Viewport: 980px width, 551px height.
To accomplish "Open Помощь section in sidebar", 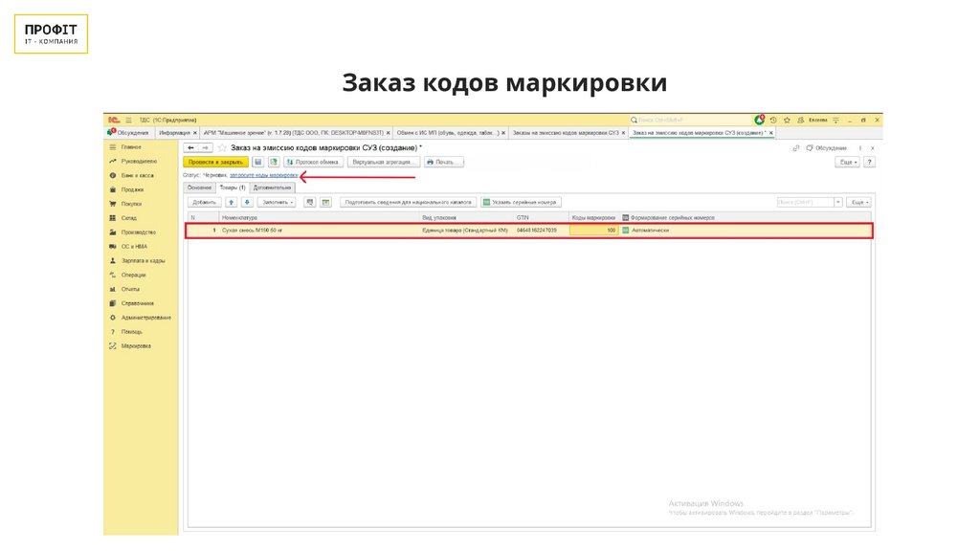I will click(131, 332).
